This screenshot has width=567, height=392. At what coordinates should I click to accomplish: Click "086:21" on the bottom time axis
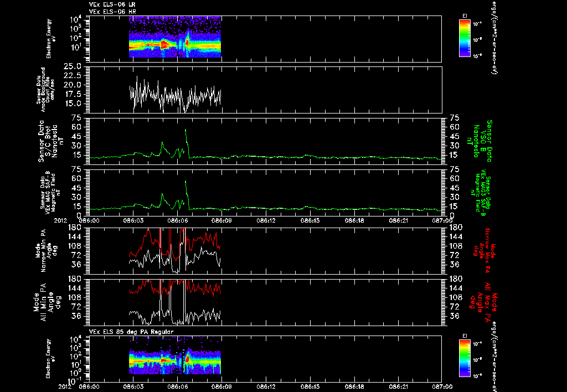click(x=399, y=386)
